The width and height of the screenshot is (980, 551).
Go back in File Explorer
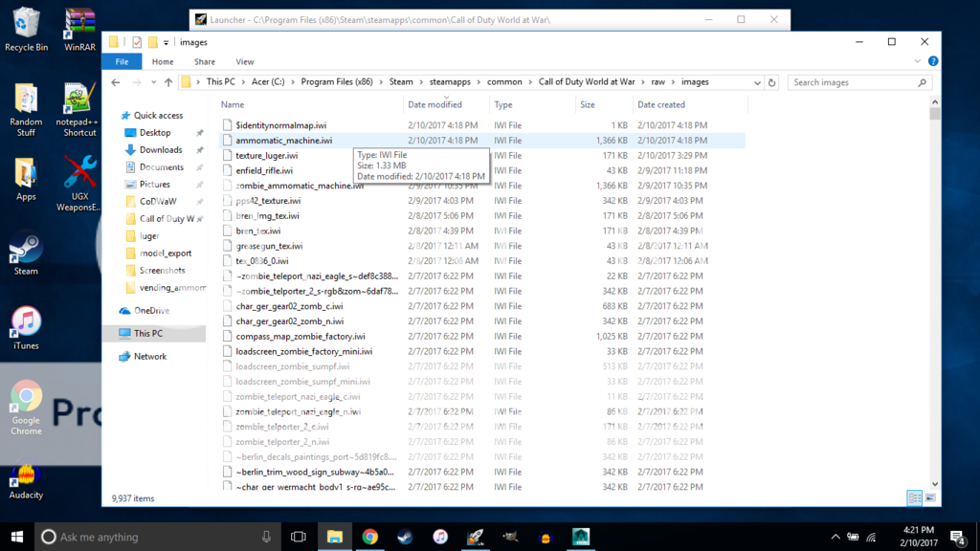pyautogui.click(x=116, y=82)
